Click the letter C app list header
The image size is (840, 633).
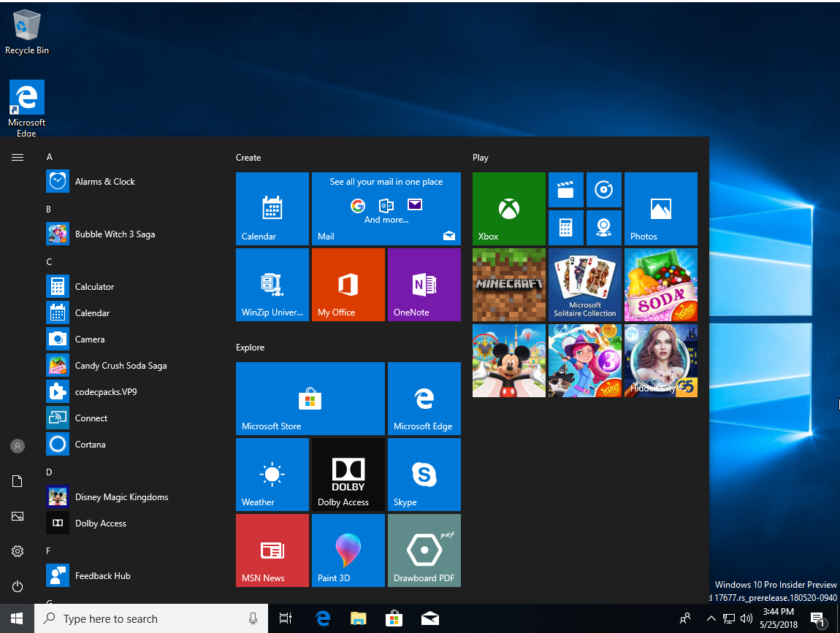point(49,262)
